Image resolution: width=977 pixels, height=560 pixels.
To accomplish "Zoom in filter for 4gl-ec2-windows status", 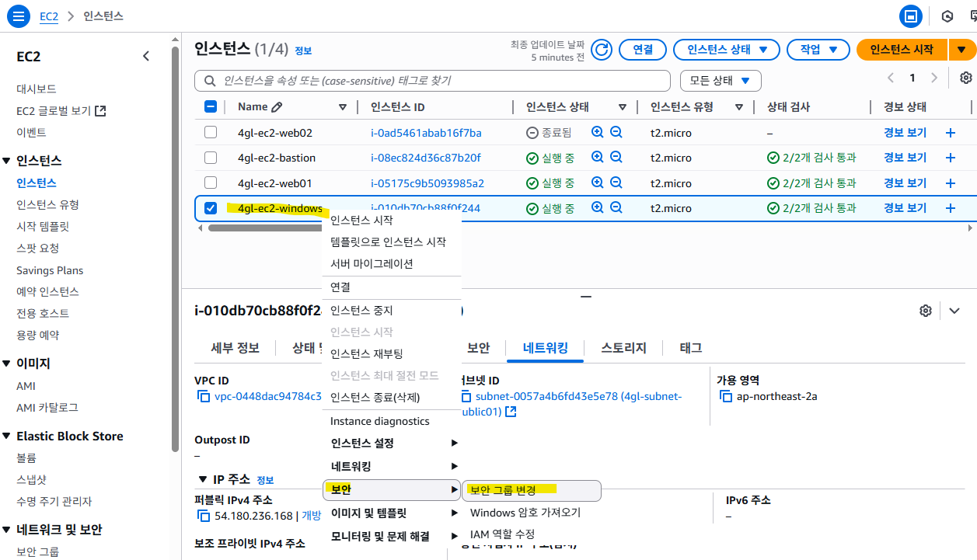I will [598, 208].
